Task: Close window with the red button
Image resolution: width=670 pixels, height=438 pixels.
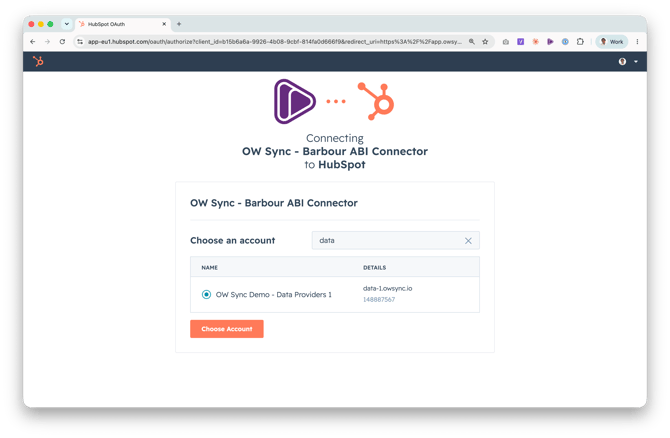Action: pos(31,24)
